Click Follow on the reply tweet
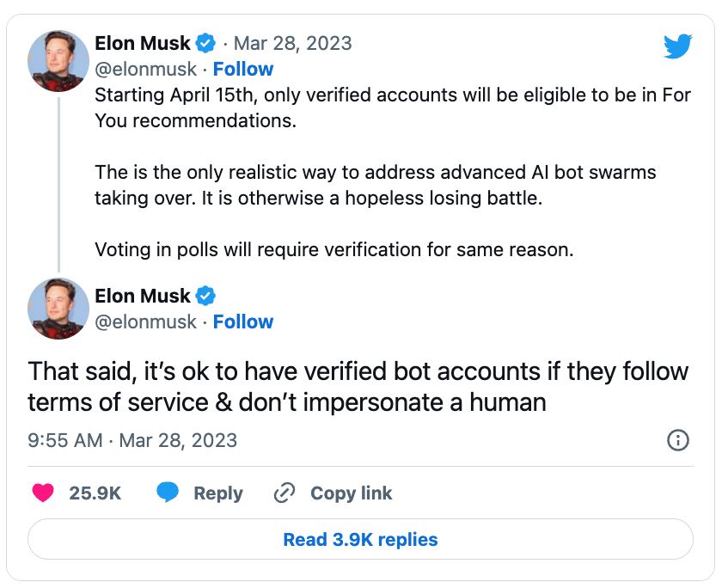Screen dimensions: 722x588 243,322
